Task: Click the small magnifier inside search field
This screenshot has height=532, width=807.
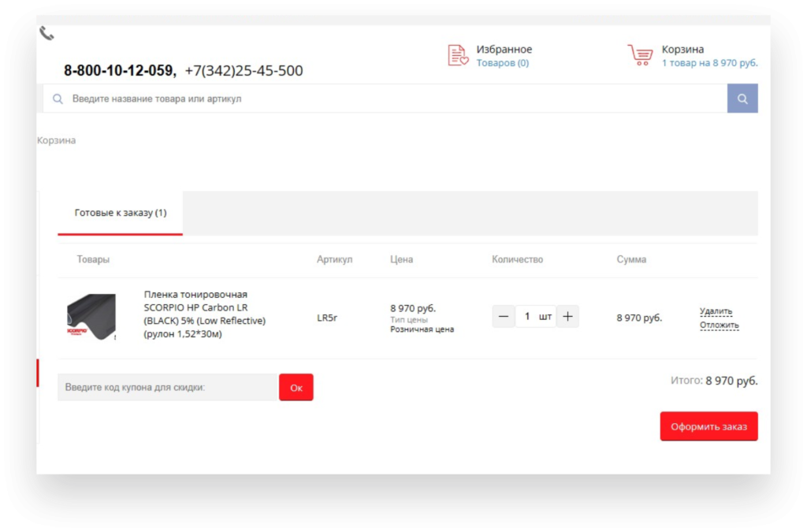Action: point(58,99)
